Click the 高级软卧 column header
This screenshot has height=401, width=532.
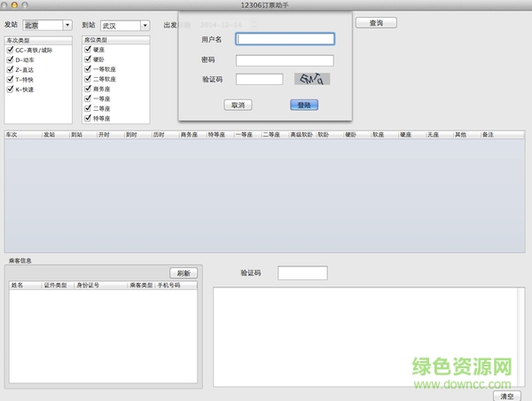point(302,135)
